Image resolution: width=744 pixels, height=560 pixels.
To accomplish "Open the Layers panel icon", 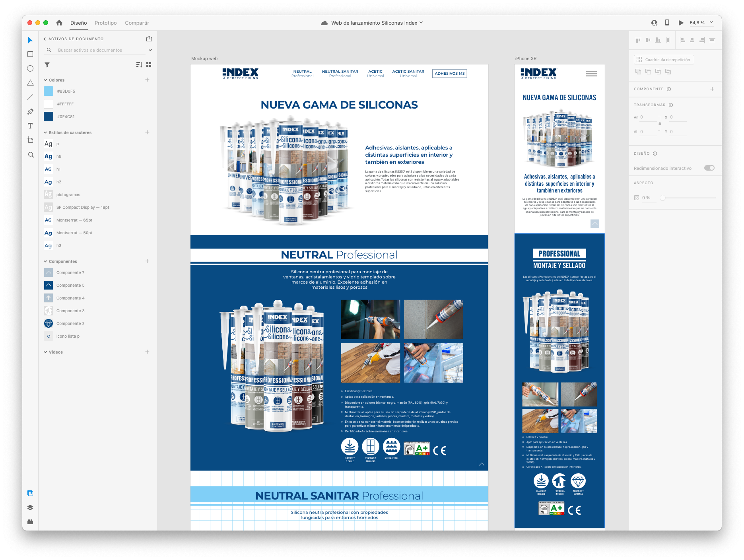I will (30, 507).
